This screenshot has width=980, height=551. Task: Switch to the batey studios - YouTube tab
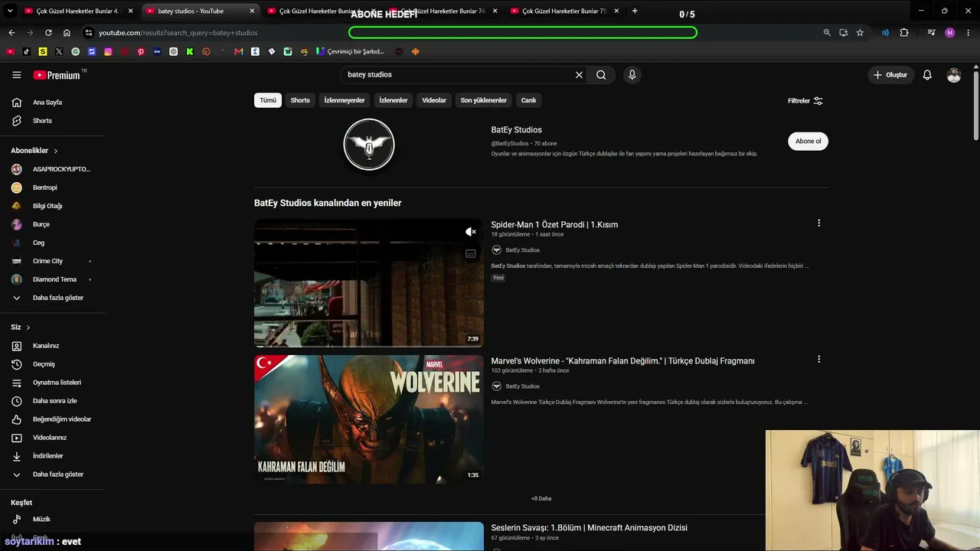[x=201, y=11]
